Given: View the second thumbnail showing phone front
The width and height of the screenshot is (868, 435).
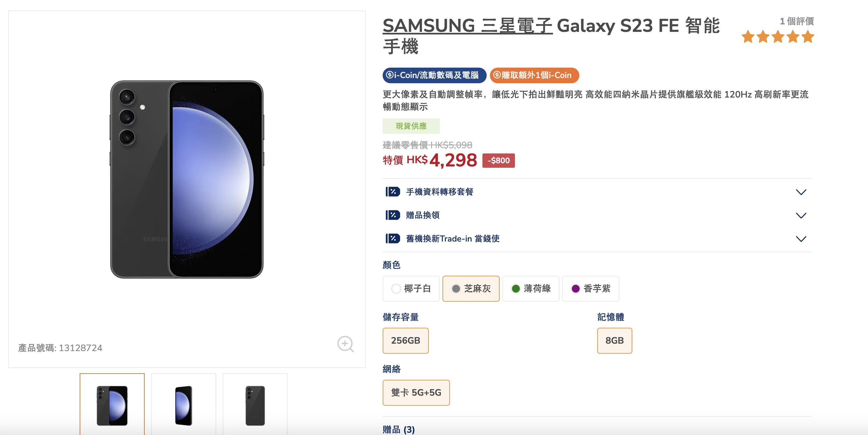Looking at the screenshot, I should coord(184,404).
